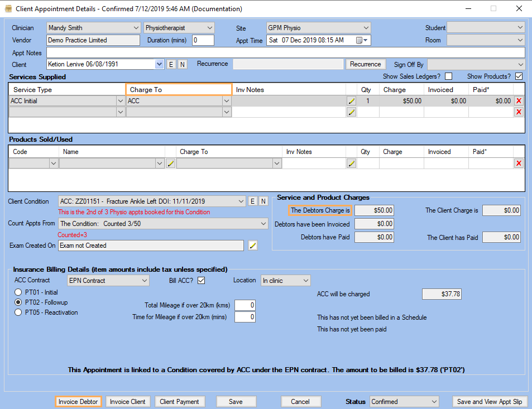The width and height of the screenshot is (532, 409).
Task: Select PT02 - Followup radio option
Action: [x=18, y=302]
